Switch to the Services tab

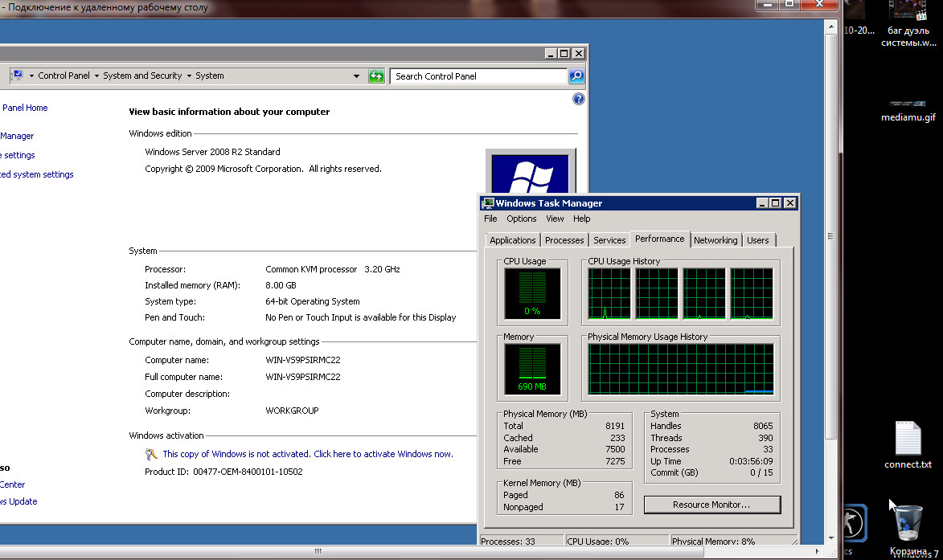tap(609, 240)
